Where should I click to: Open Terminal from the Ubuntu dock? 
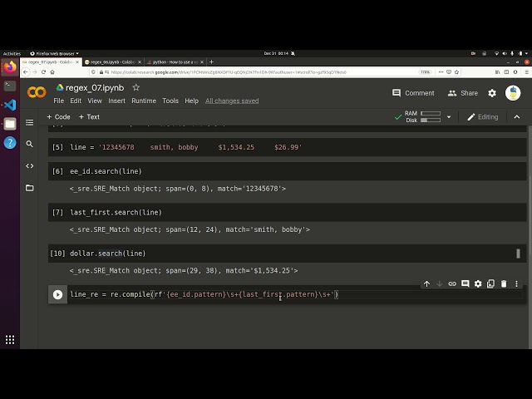click(10, 86)
